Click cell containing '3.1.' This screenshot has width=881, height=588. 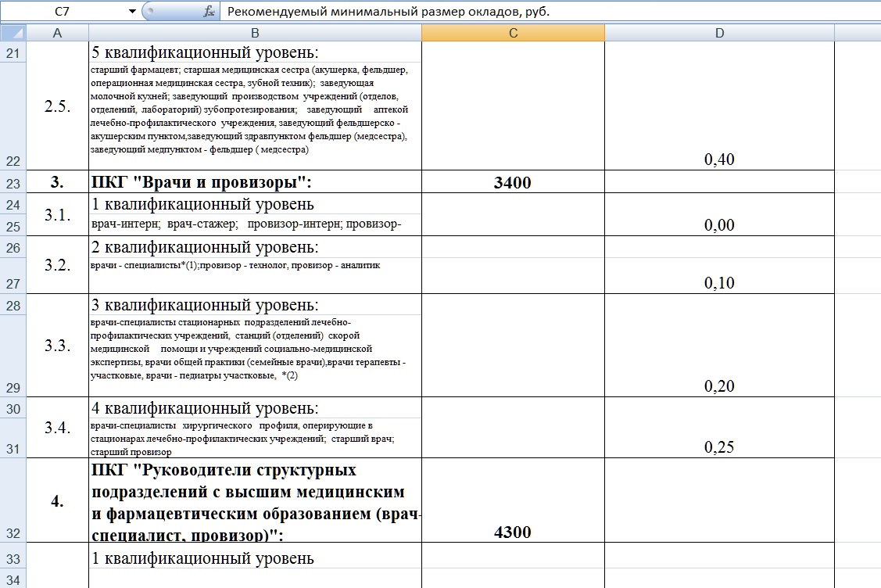tap(57, 215)
